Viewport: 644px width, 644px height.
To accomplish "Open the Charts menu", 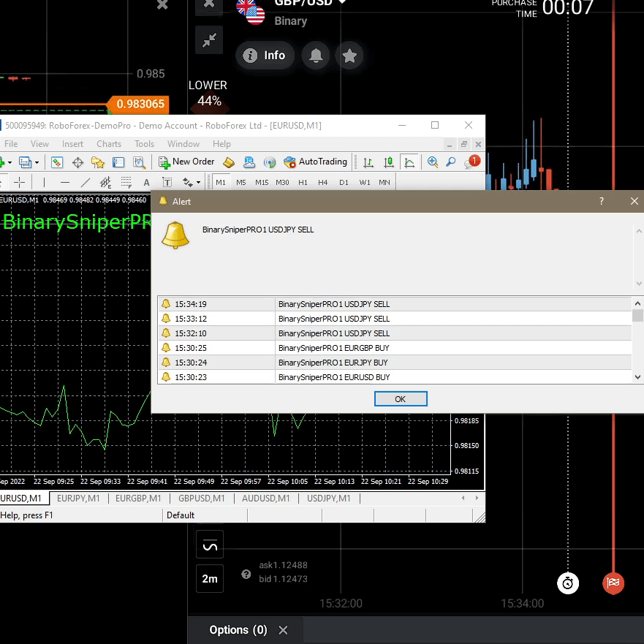I will click(x=109, y=144).
